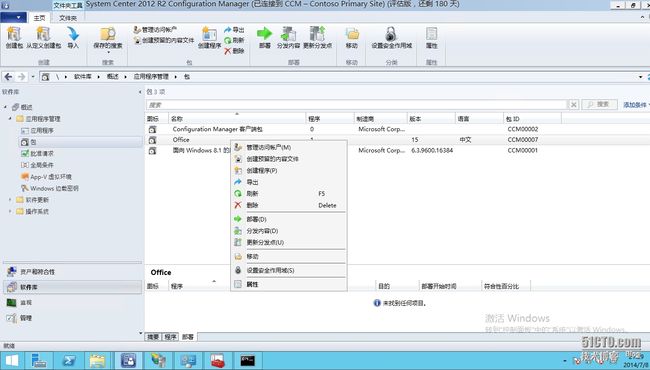
Task: Choose 设置安全作用域(S) in context menu
Action: (x=289, y=271)
